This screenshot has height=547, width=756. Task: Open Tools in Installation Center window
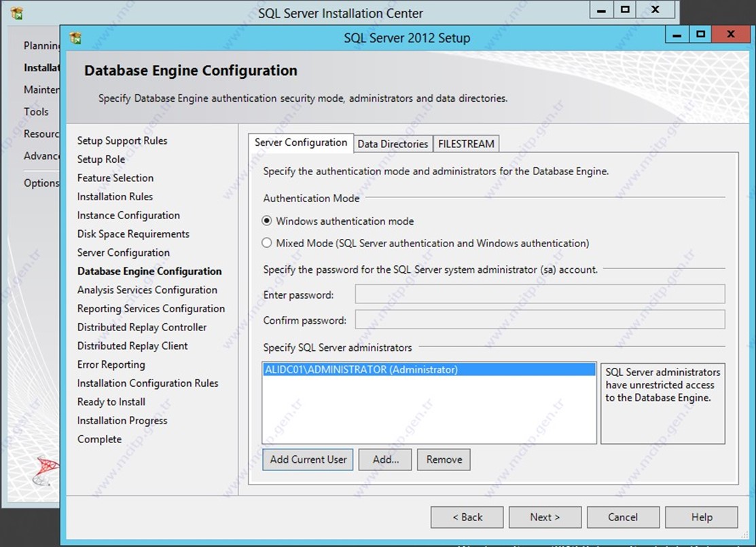tap(36, 112)
